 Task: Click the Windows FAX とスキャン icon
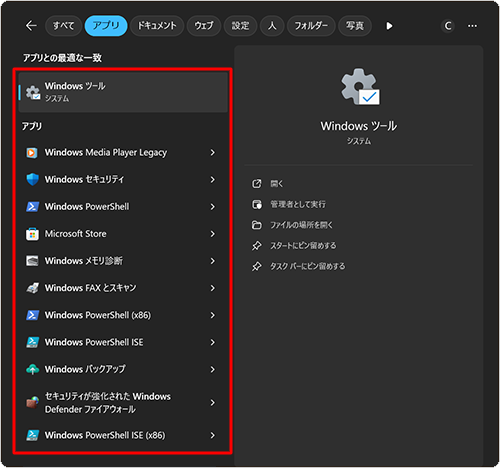[32, 288]
